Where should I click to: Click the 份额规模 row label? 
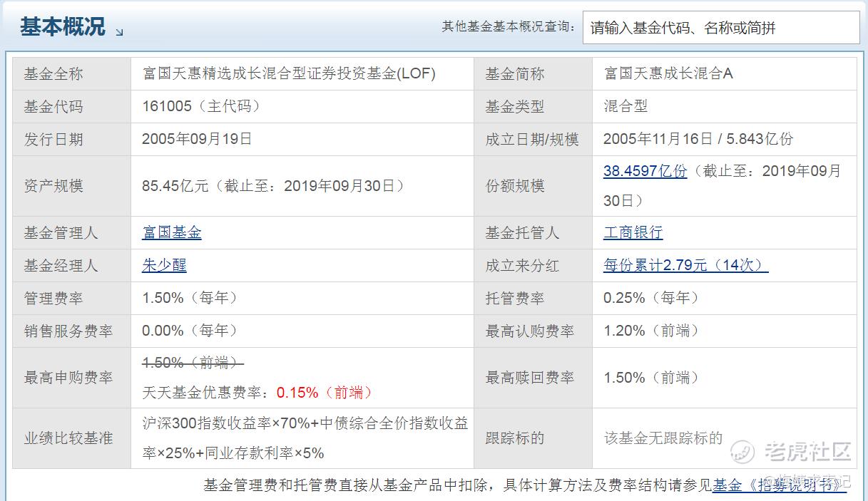click(515, 186)
